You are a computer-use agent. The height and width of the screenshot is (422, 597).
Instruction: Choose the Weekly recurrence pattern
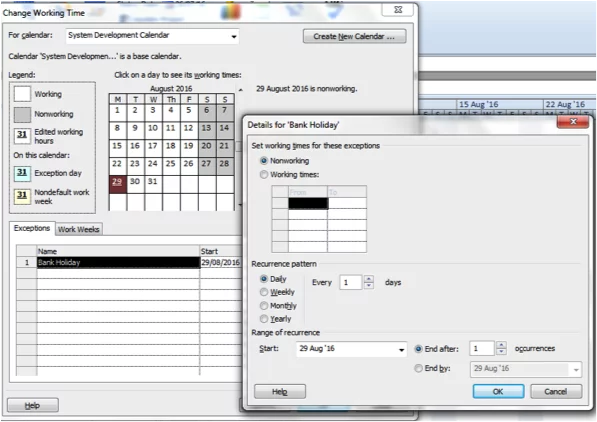pos(263,292)
